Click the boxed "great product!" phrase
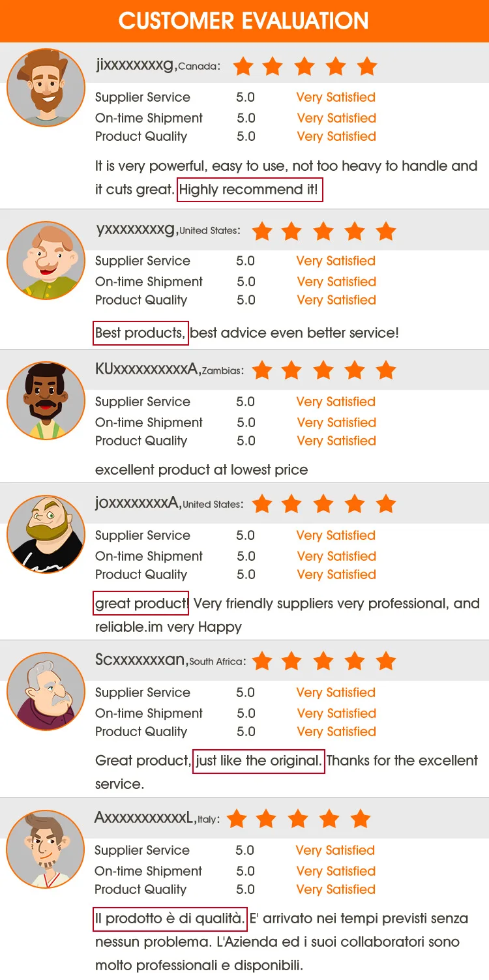The width and height of the screenshot is (489, 980). (x=141, y=603)
